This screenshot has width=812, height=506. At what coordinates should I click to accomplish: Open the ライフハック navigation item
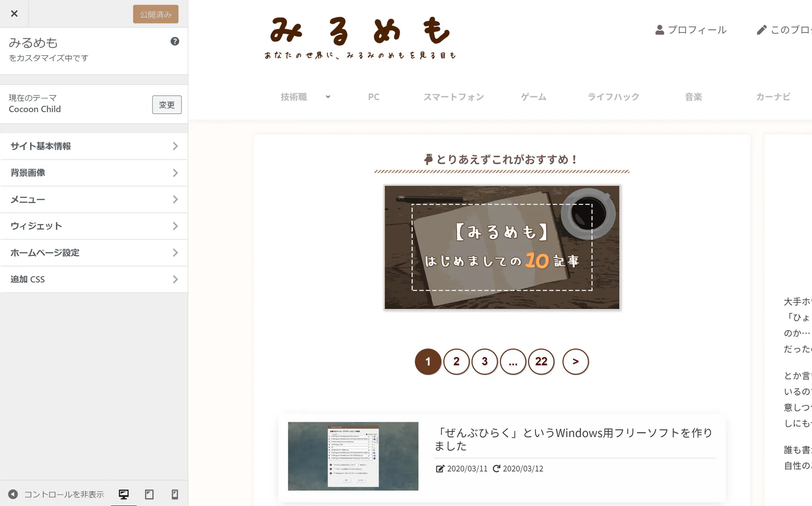coord(613,97)
